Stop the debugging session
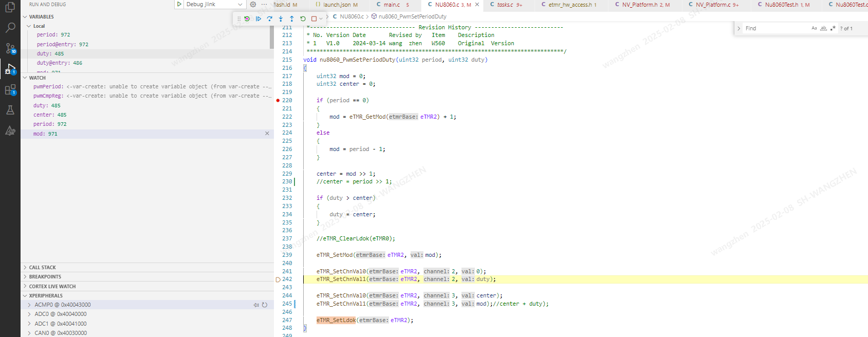This screenshot has width=868, height=337. (314, 18)
